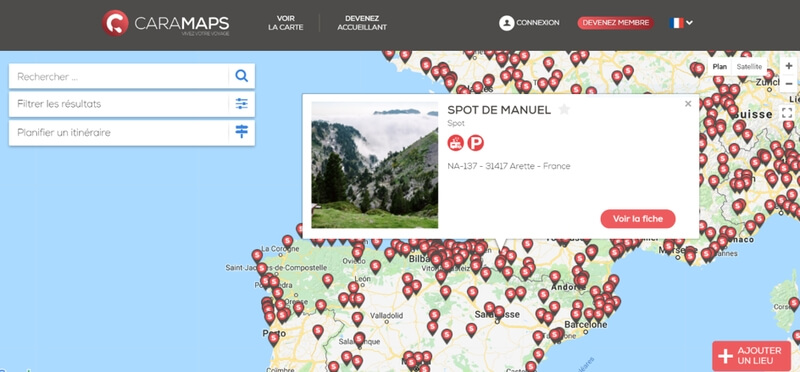The height and width of the screenshot is (372, 800).
Task: Click the camper van service icon
Action: pos(456,143)
